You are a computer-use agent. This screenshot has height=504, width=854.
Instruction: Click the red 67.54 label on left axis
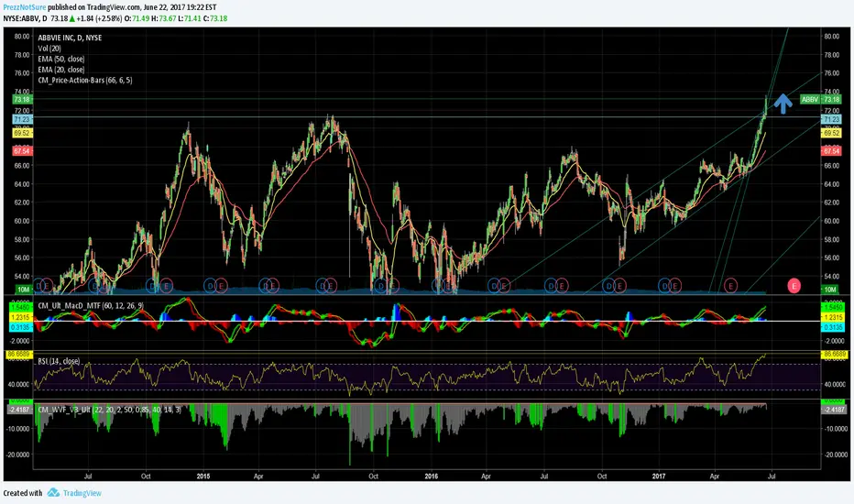point(22,151)
